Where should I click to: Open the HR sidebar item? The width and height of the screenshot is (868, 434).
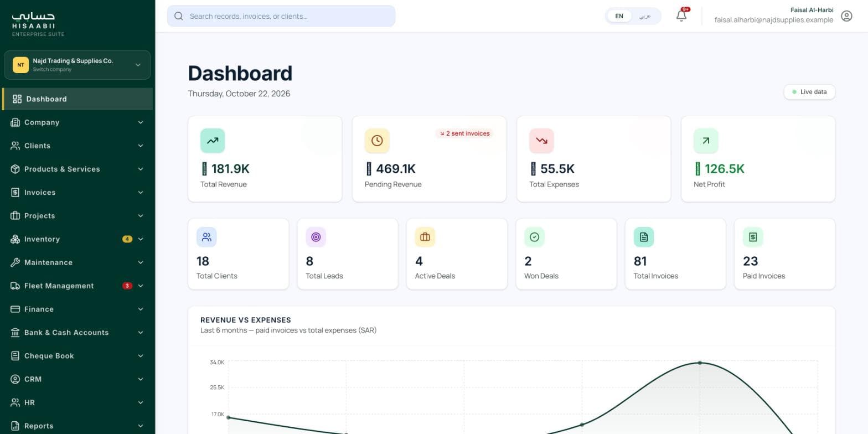pyautogui.click(x=77, y=402)
